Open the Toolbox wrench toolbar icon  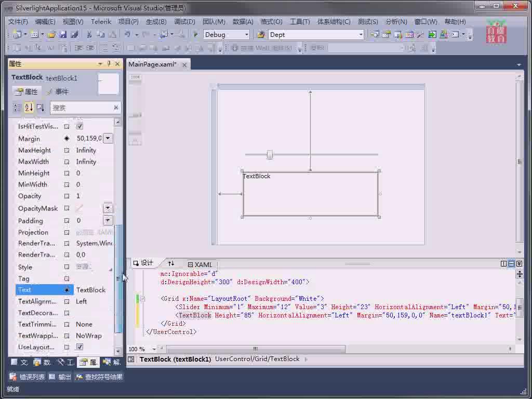pyautogui.click(x=420, y=34)
